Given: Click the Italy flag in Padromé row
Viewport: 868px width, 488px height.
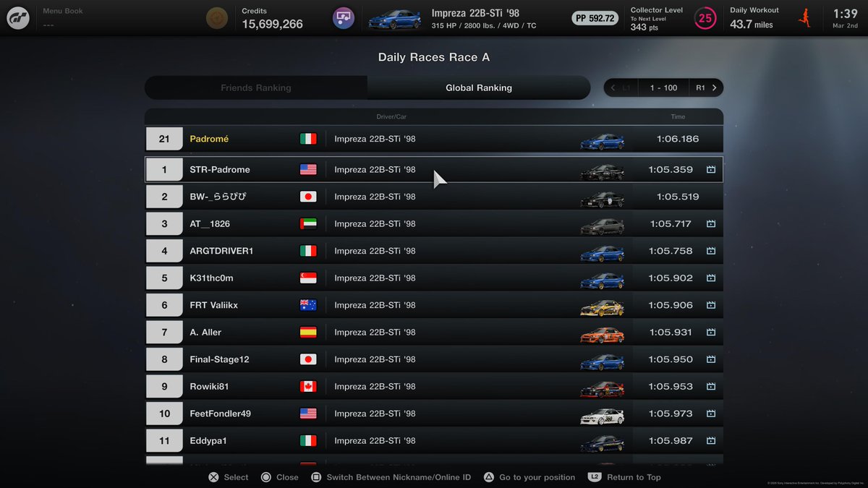Looking at the screenshot, I should [308, 139].
